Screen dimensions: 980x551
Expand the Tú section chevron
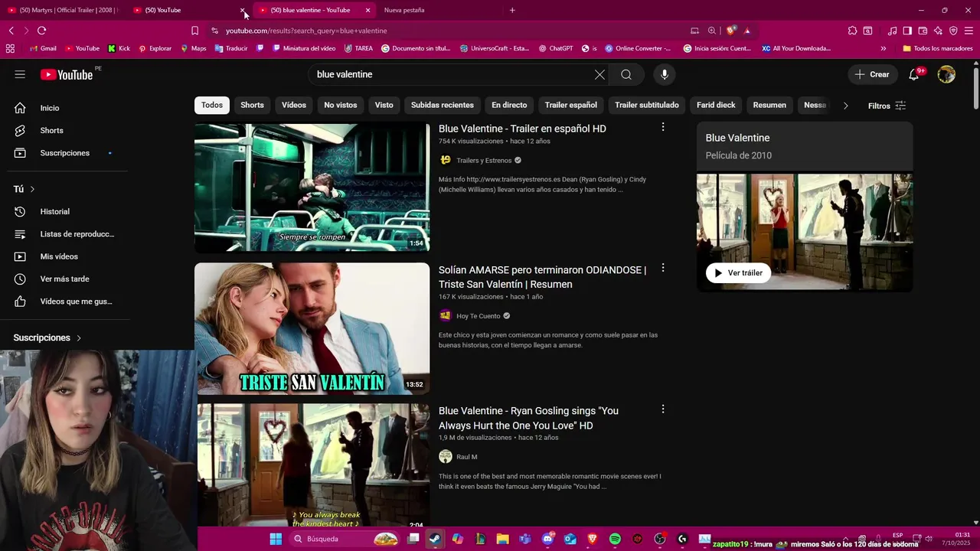32,189
